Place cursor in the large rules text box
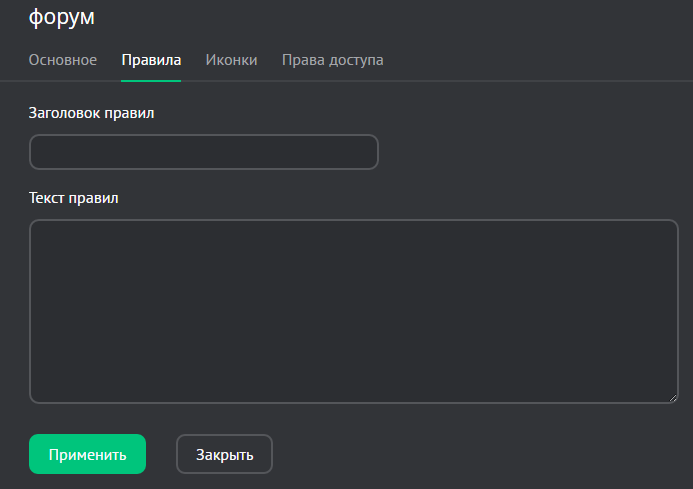Screen dimensions: 693x489 coord(354,311)
